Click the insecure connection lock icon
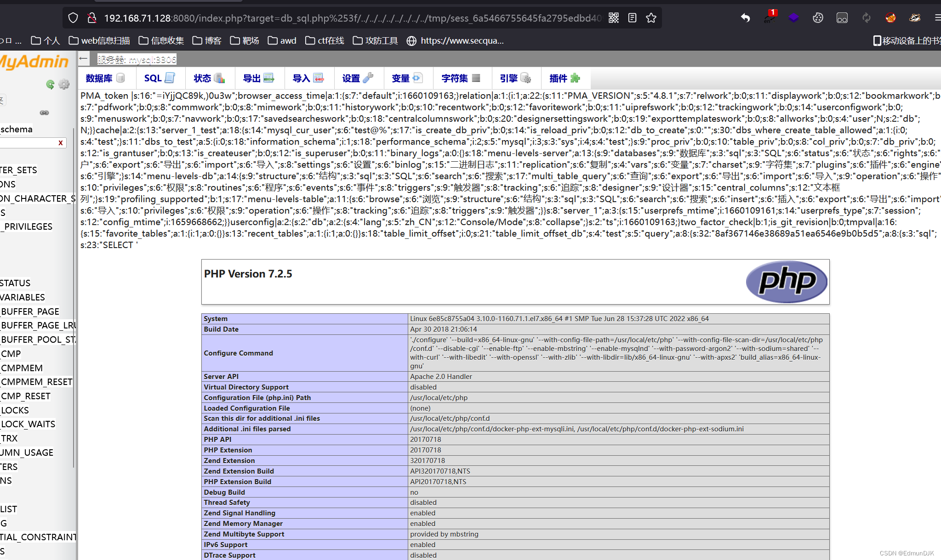This screenshot has width=941, height=560. pos(92,18)
